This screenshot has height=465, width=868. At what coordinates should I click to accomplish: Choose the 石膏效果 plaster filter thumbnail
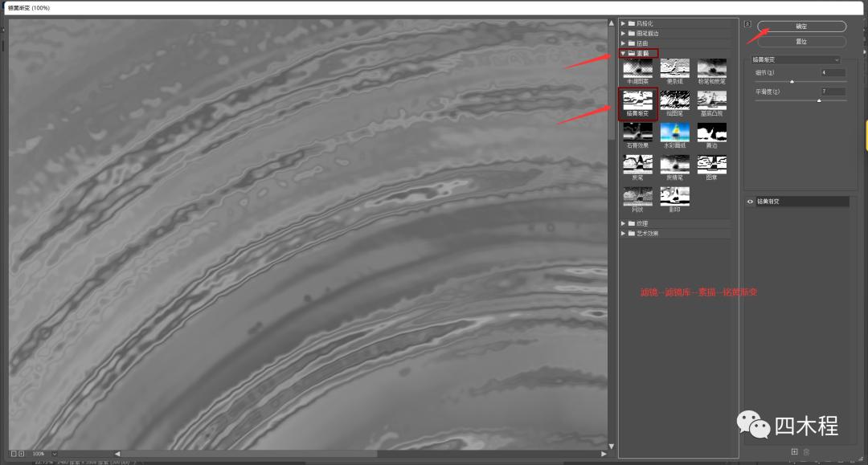coord(637,133)
